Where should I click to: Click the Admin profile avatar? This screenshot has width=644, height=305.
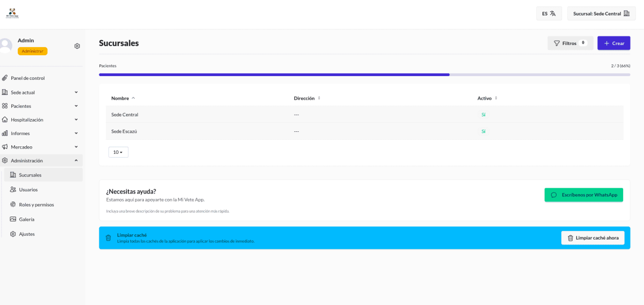5,46
